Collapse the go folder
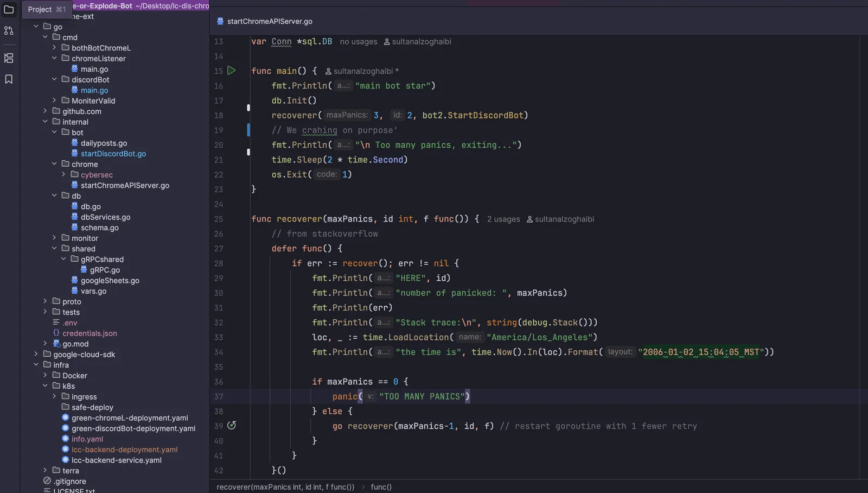The image size is (868, 493). coord(36,27)
